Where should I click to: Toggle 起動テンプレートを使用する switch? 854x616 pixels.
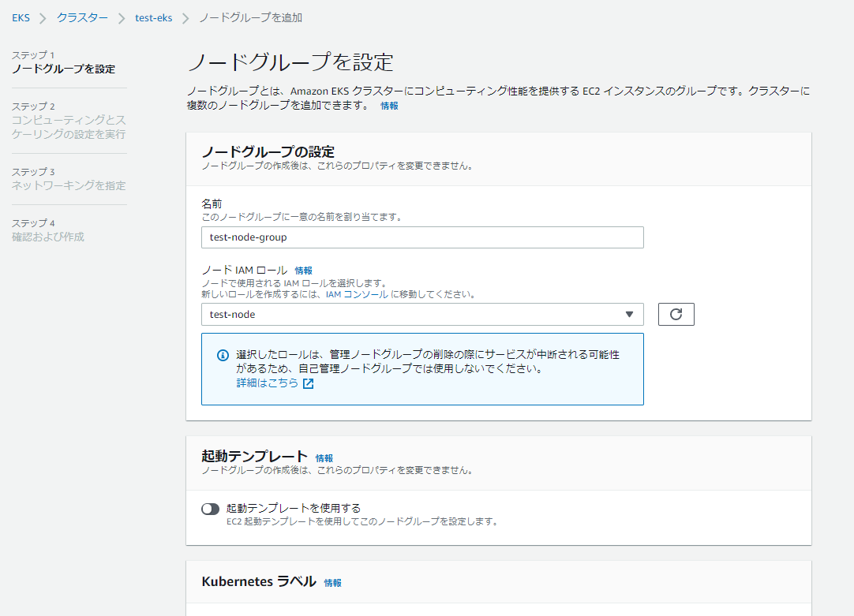210,509
